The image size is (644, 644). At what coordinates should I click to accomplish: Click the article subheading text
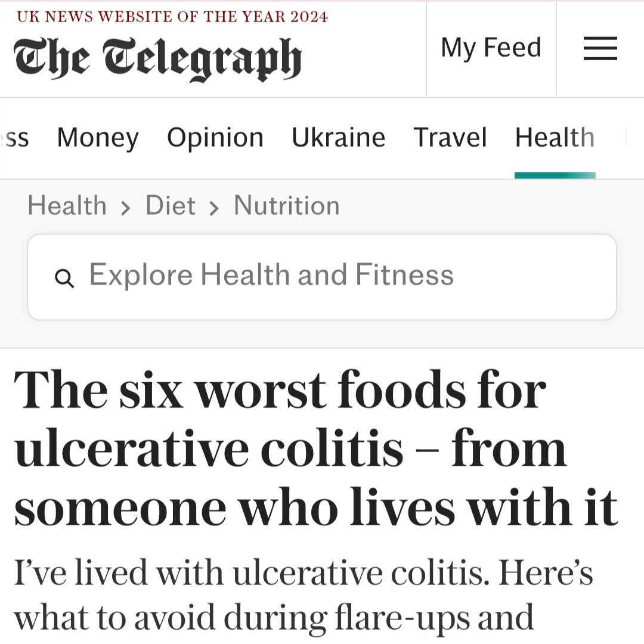click(304, 596)
